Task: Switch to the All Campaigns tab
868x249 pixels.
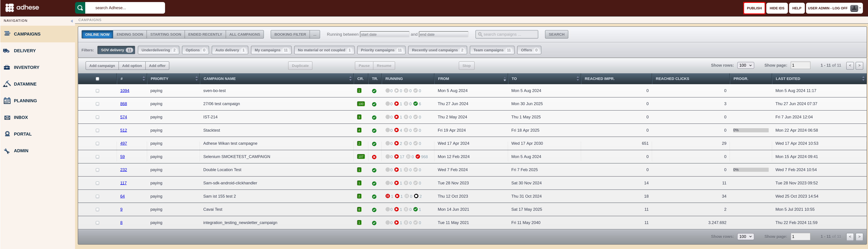Action: (x=245, y=34)
